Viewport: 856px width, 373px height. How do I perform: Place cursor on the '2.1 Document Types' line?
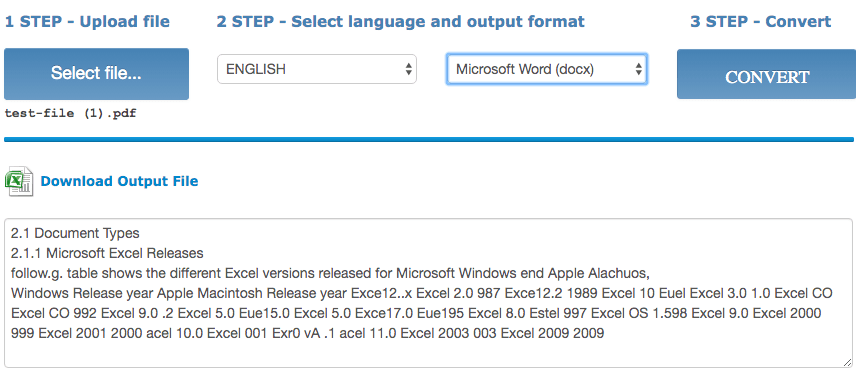point(75,234)
